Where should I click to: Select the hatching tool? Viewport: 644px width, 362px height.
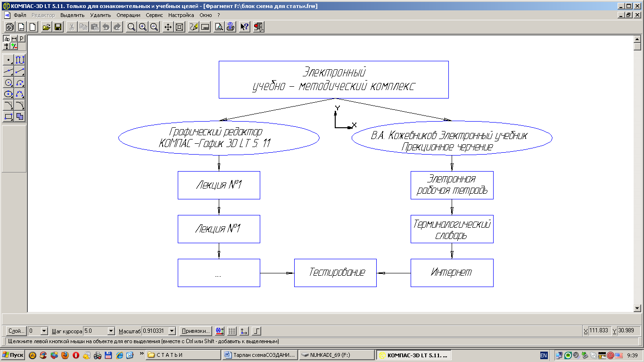[x=20, y=116]
